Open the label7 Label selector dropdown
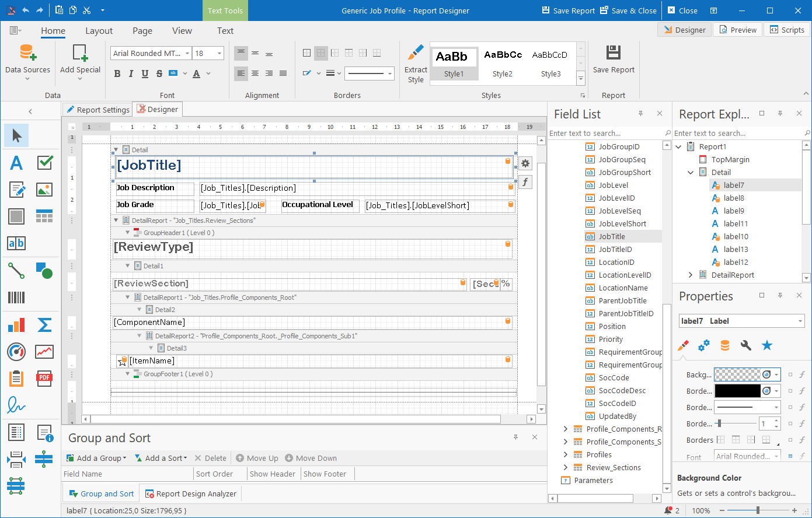Image resolution: width=812 pixels, height=518 pixels. pos(800,321)
